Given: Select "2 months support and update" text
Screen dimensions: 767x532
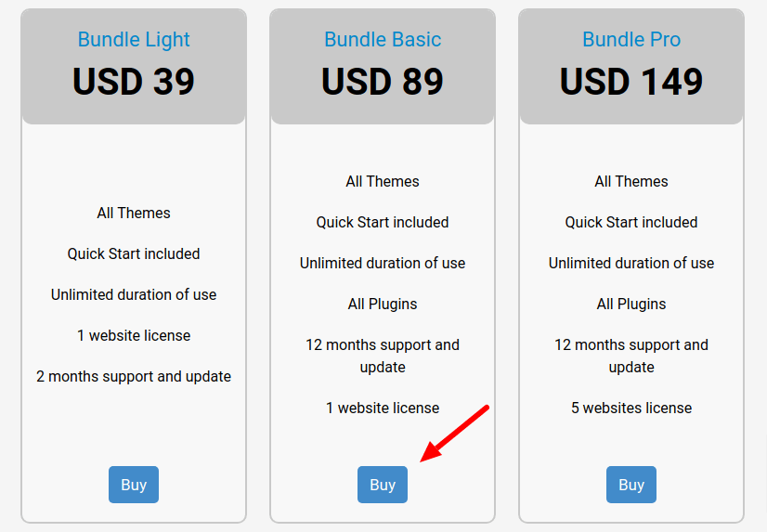Looking at the screenshot, I should click(134, 376).
